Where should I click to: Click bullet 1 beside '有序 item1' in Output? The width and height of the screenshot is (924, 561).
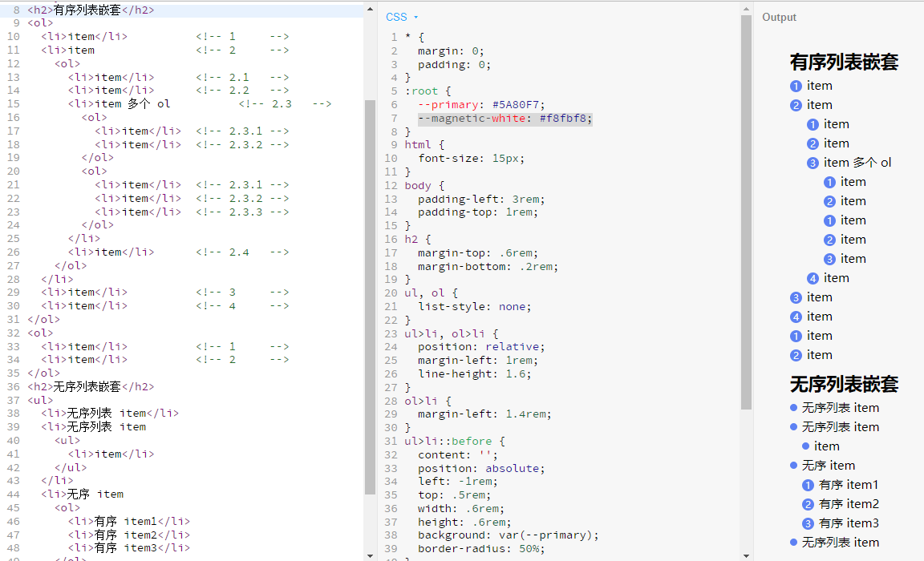click(808, 485)
